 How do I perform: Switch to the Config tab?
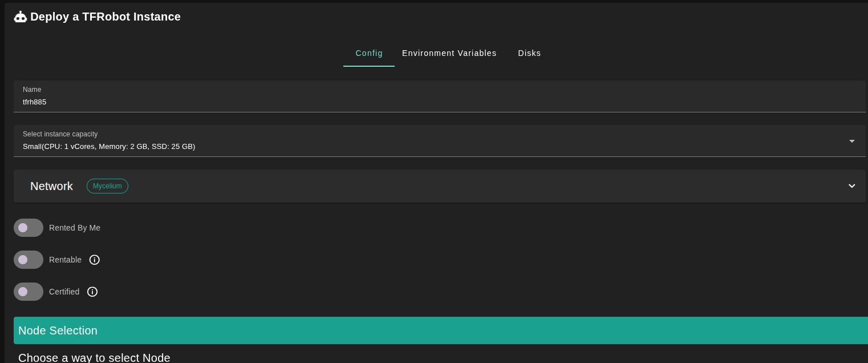[369, 53]
